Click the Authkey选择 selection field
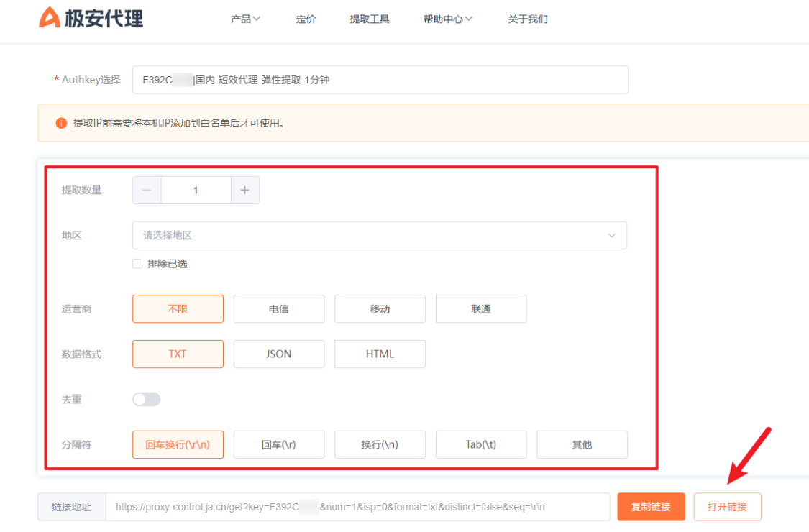Viewport: 809px width, 532px height. coord(380,80)
